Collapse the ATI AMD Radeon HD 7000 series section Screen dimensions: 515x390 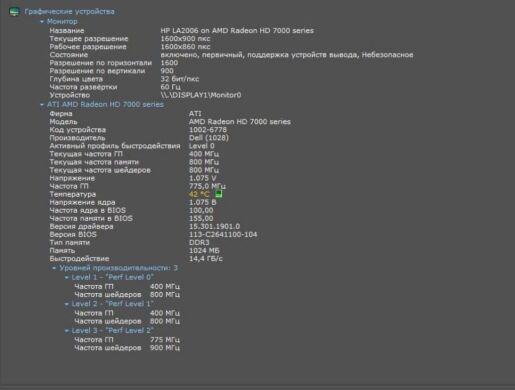point(42,105)
